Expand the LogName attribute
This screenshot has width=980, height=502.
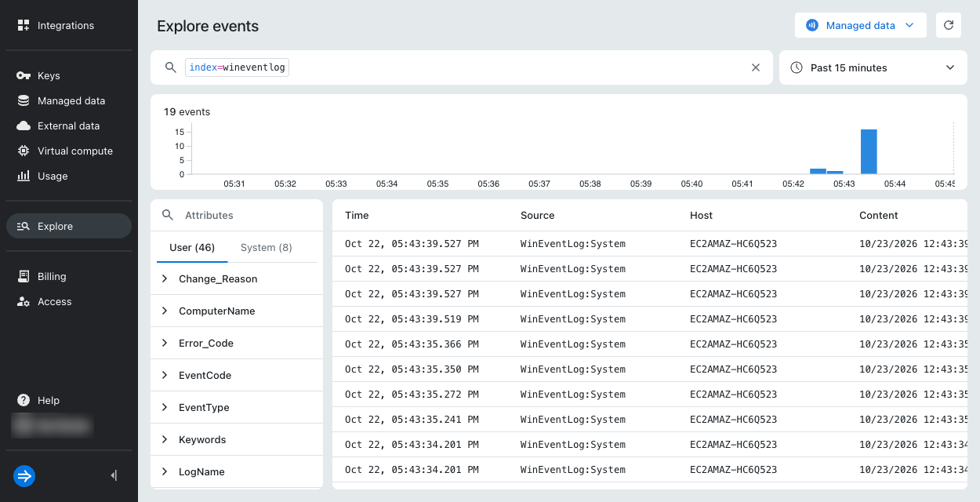165,471
